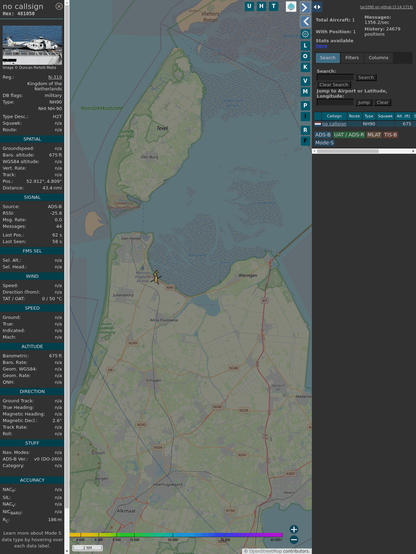
Task: Close the selected aircraft info panel
Action: click(x=59, y=6)
